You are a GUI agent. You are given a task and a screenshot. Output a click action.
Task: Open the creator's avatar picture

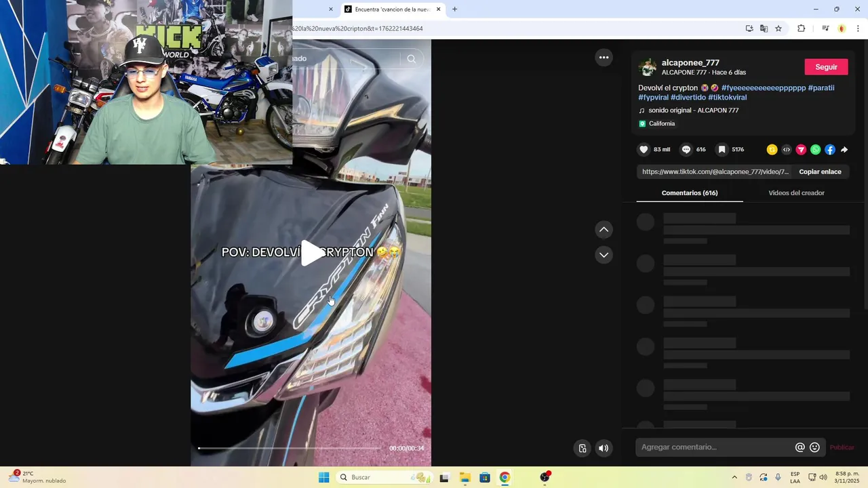point(648,67)
